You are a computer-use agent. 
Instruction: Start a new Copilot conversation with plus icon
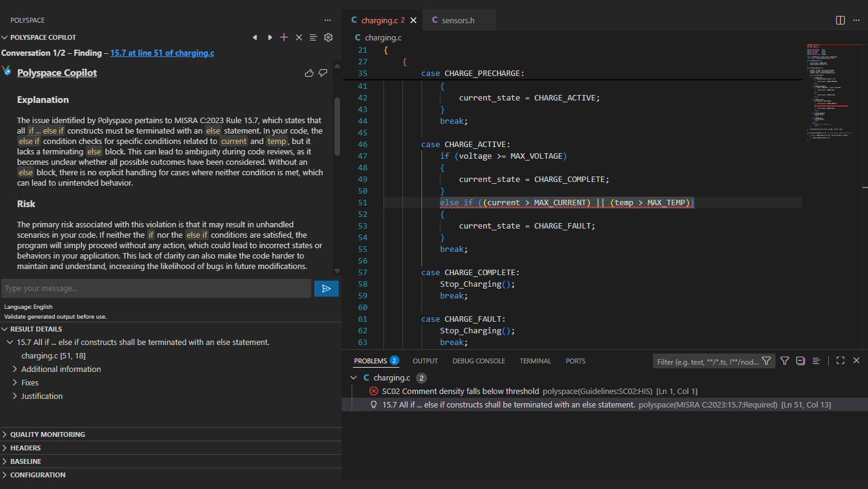pyautogui.click(x=284, y=37)
